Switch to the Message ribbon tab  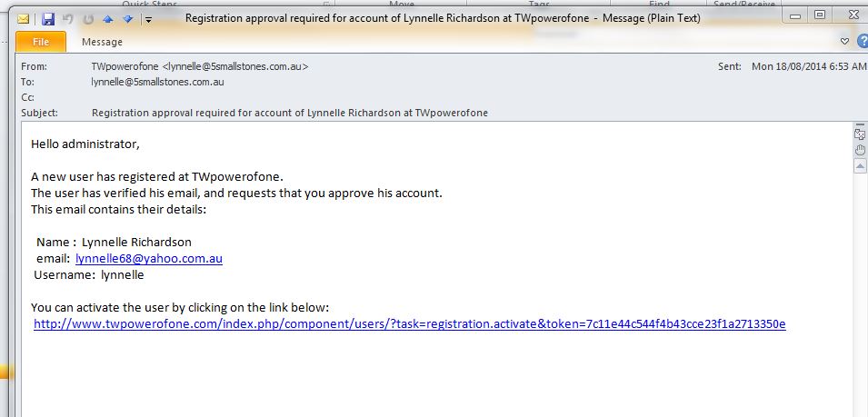[102, 42]
